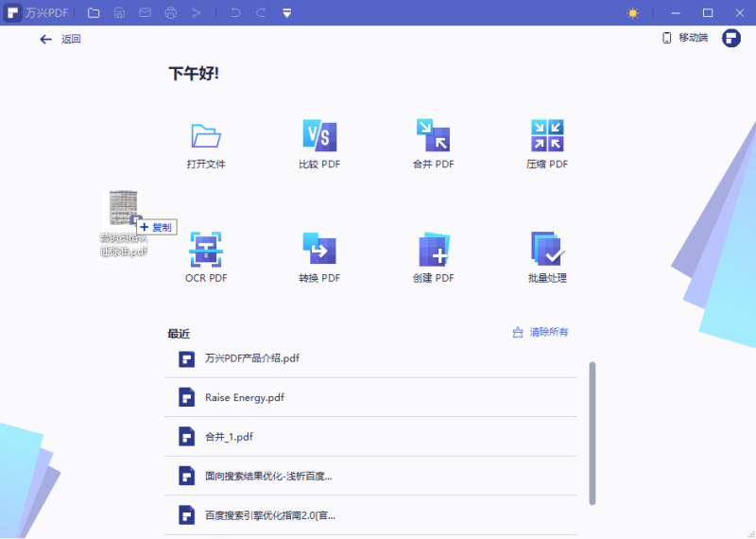Viewport: 756px width, 539px height.
Task: Click the recent files list scrollbar
Action: (593, 432)
